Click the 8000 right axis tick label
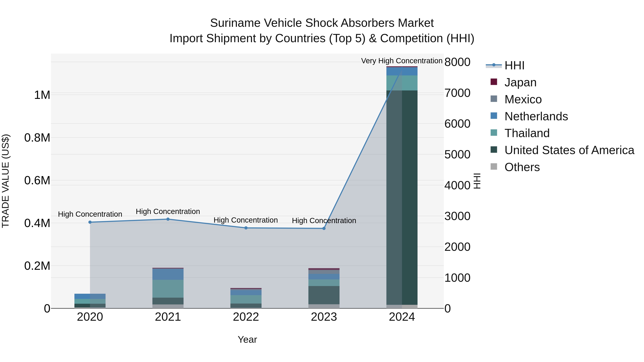 pos(457,62)
